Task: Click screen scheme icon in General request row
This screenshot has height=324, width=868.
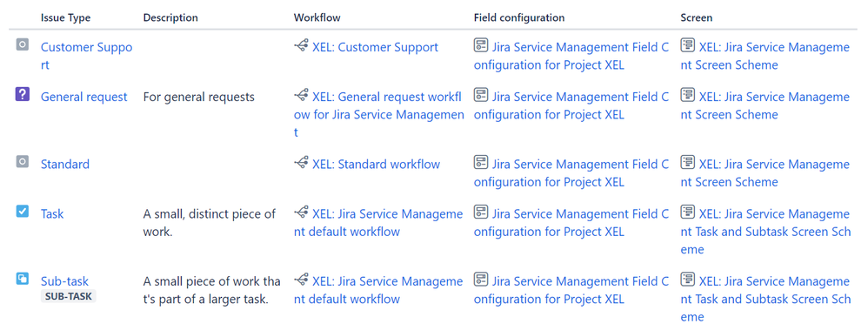Action: pos(688,95)
